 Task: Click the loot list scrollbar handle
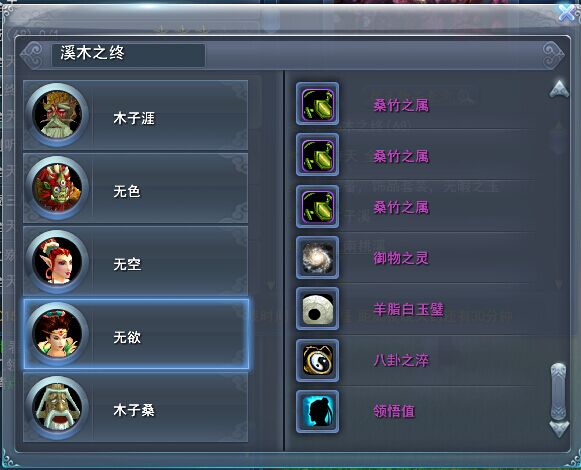pyautogui.click(x=559, y=392)
